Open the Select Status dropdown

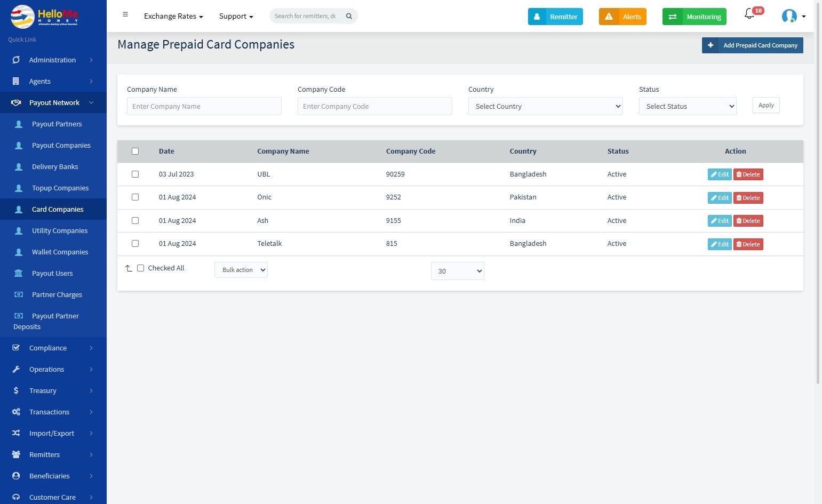tap(688, 106)
